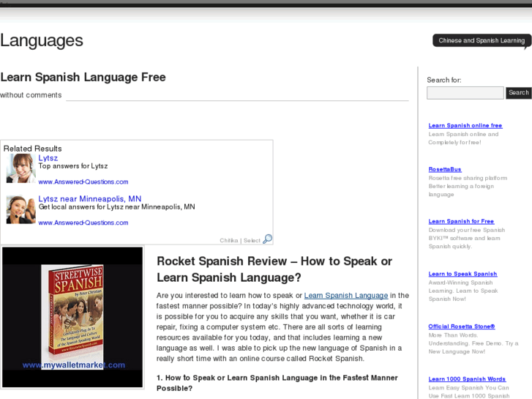Click the 'Learn Easy Spanish You Can Use Fast' ad description

(468, 392)
